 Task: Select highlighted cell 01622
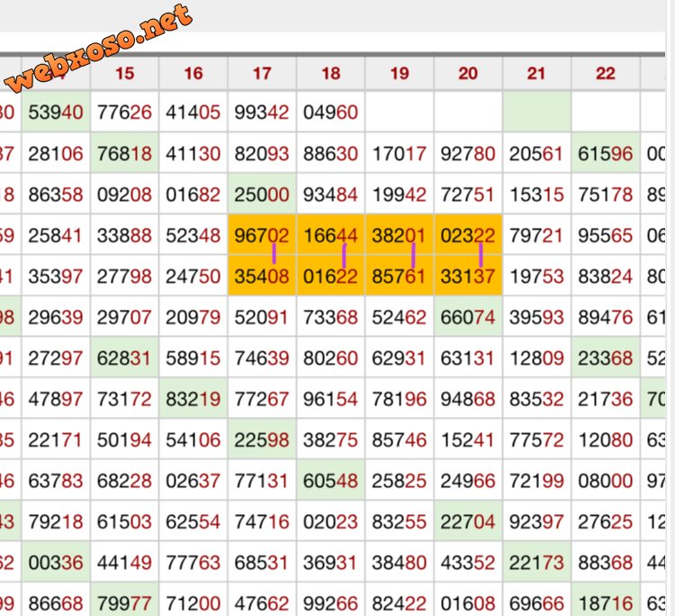click(330, 276)
